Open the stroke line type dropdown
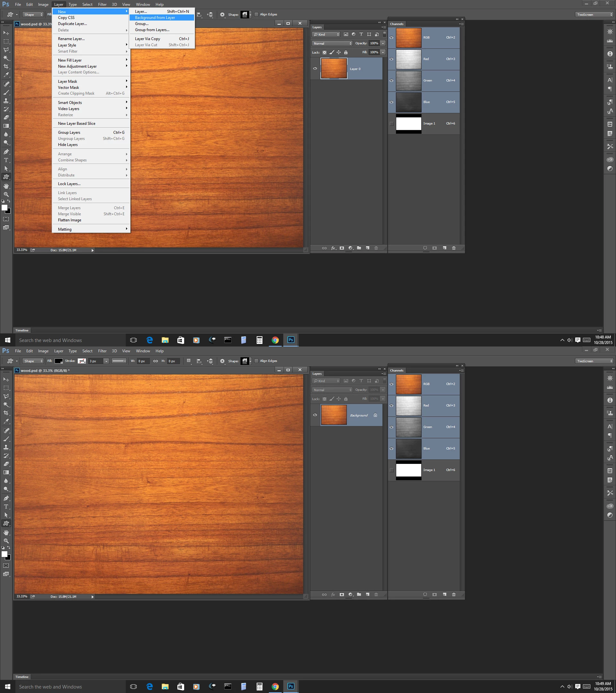 tap(119, 361)
